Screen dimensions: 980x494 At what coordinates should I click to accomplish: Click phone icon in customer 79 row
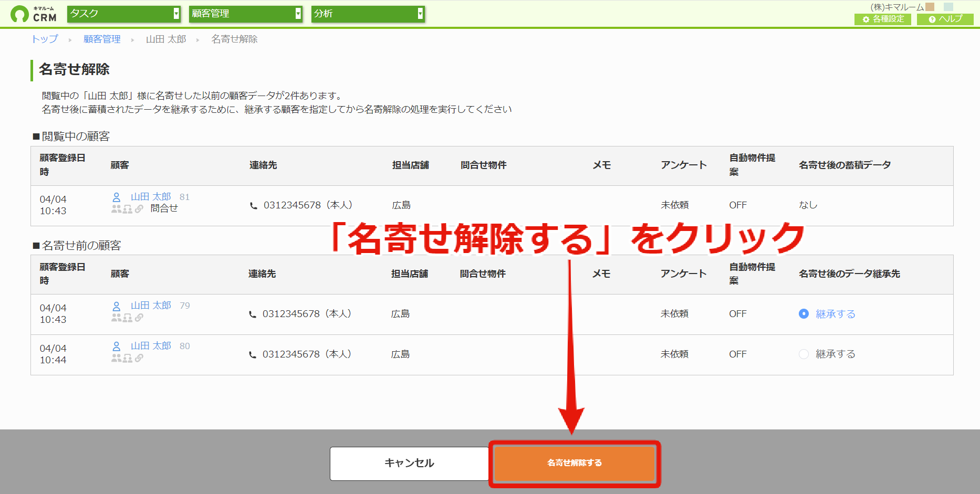pos(253,314)
